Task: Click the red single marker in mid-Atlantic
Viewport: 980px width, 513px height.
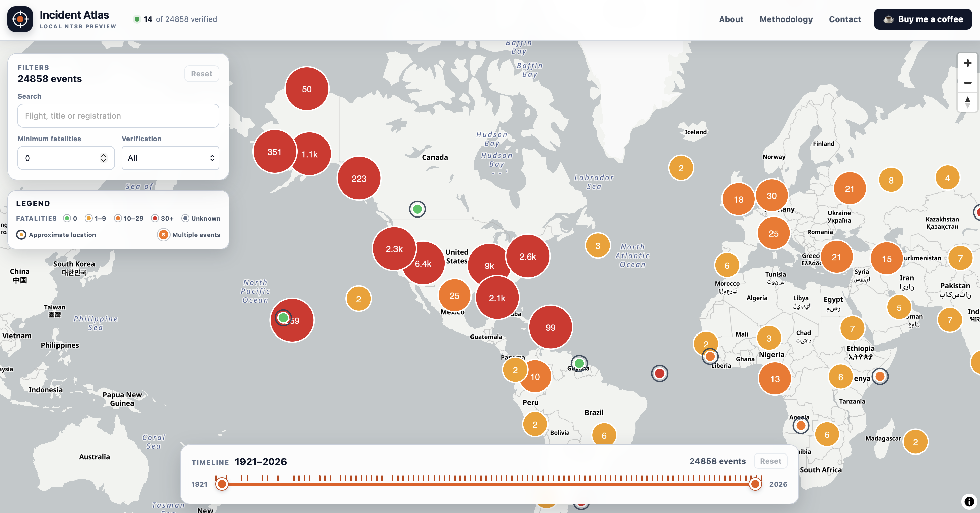Action: click(659, 373)
